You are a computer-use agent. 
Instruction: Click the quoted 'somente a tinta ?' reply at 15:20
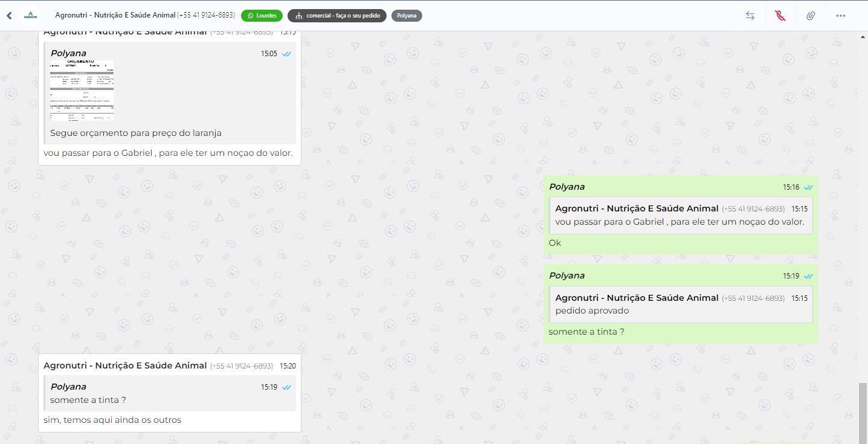pyautogui.click(x=170, y=393)
